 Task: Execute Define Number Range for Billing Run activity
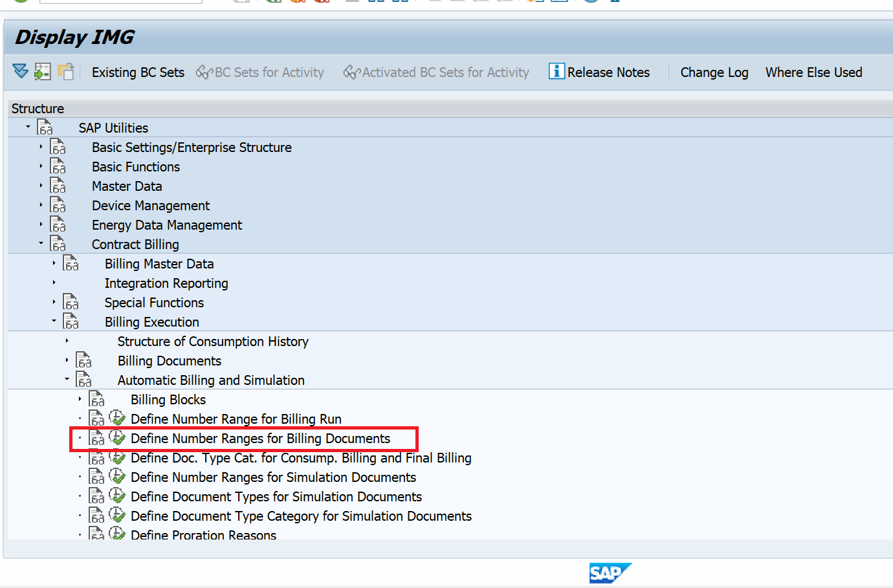[x=117, y=419]
